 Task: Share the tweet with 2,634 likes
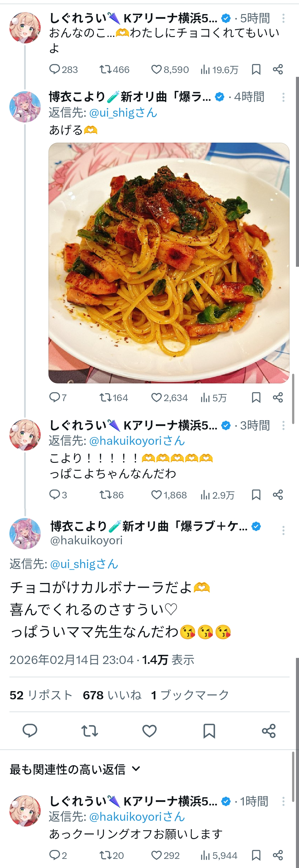pyautogui.click(x=278, y=398)
